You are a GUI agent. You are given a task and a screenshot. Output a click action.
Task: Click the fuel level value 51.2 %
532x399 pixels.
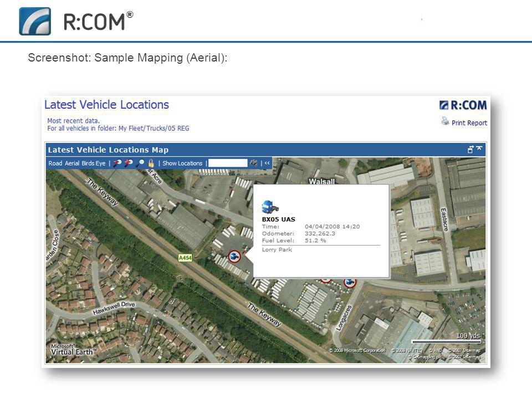pyautogui.click(x=315, y=240)
